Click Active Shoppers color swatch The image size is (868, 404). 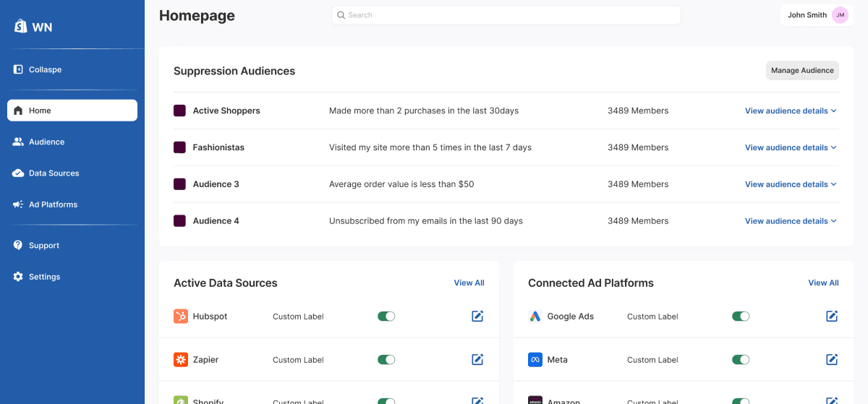pos(179,111)
